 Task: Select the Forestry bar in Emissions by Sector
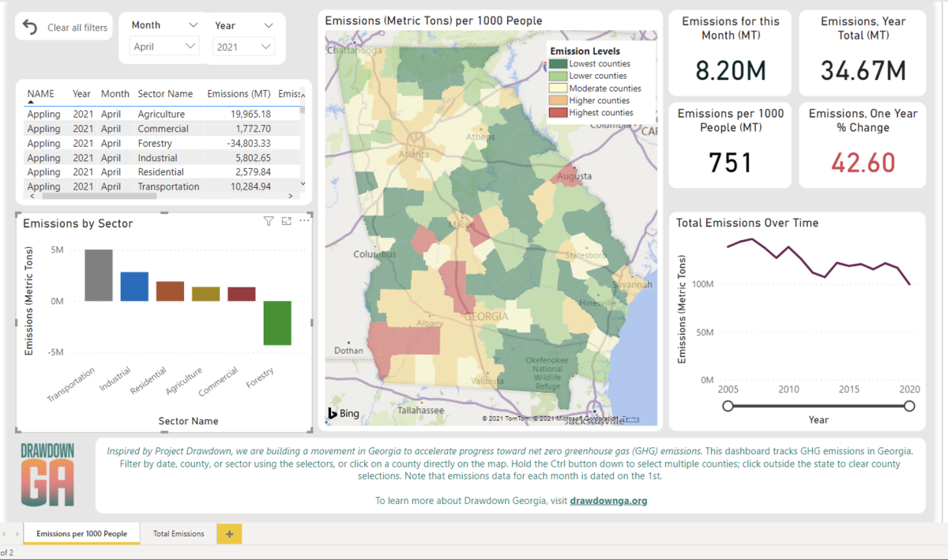tap(277, 324)
